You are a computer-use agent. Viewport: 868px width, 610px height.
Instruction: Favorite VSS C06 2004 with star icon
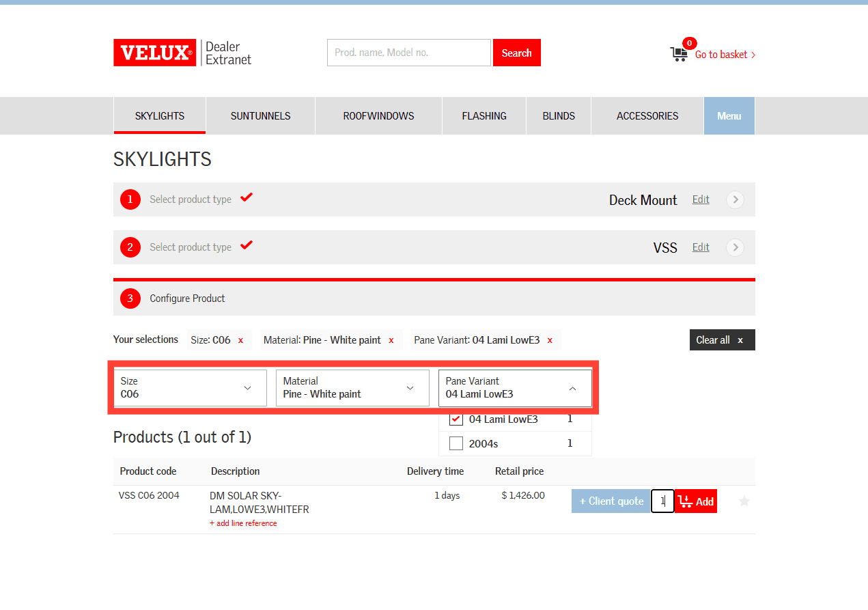(744, 501)
